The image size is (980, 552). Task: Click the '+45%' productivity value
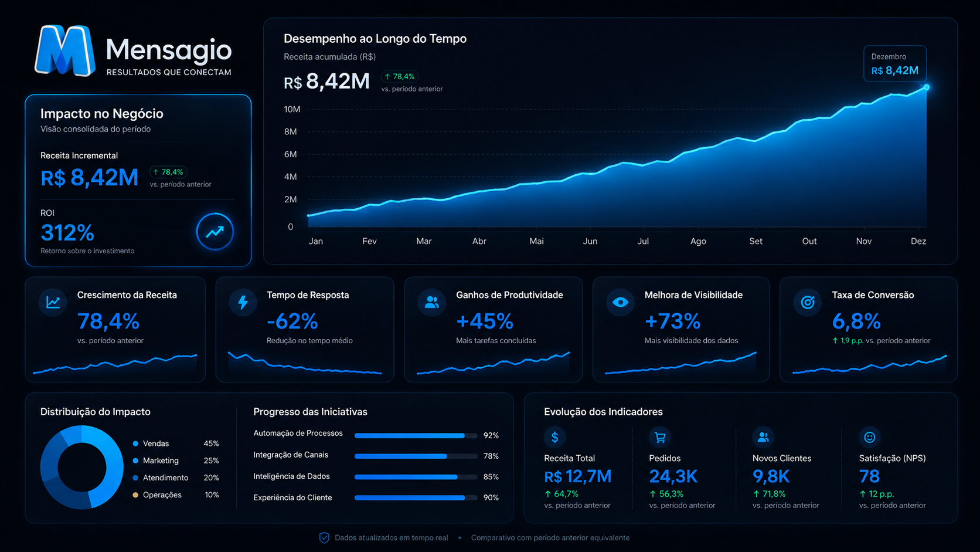(485, 321)
